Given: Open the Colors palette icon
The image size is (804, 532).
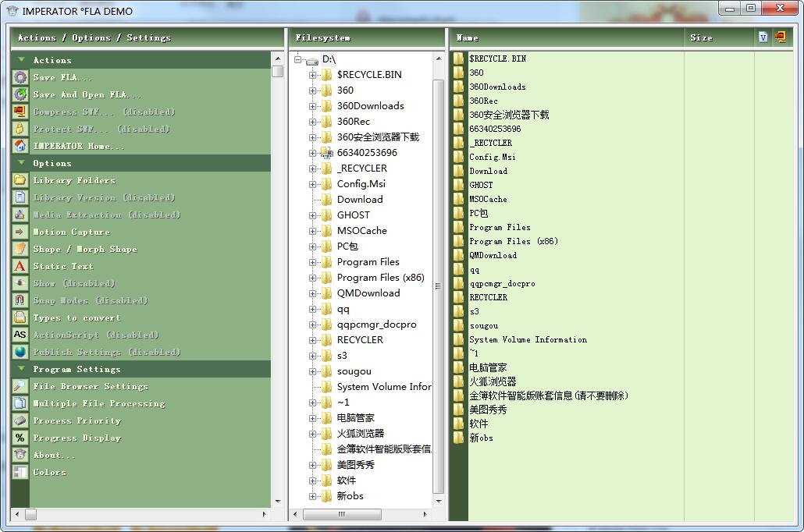Looking at the screenshot, I should tap(20, 472).
